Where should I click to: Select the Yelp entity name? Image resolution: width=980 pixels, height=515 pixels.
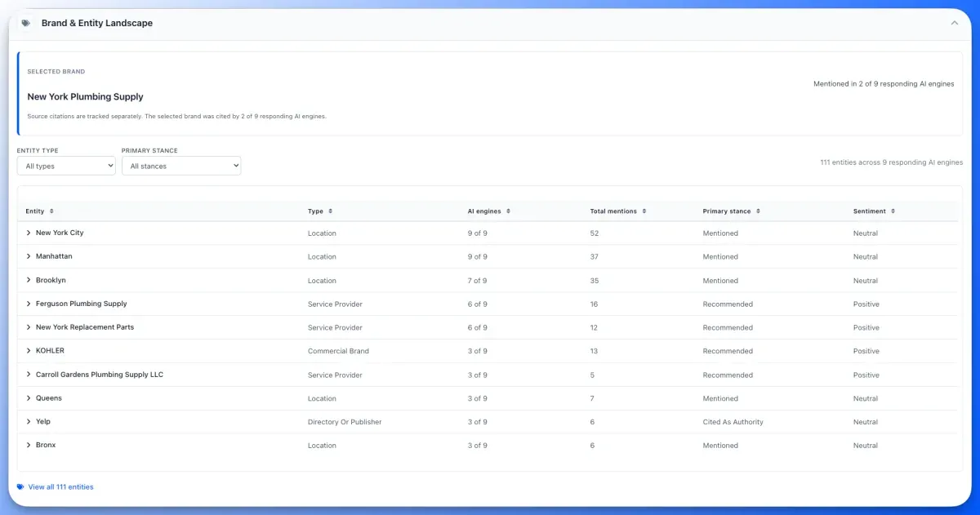tap(43, 422)
